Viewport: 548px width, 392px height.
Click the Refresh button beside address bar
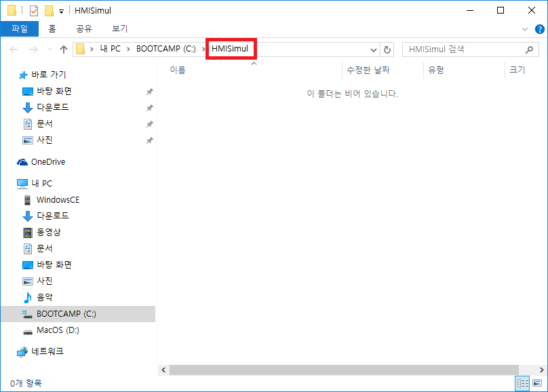[387, 50]
